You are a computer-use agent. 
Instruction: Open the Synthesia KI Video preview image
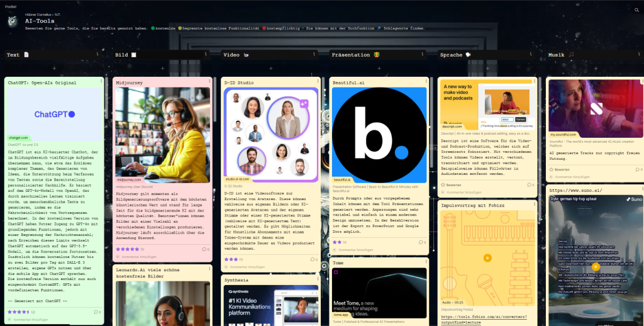click(x=271, y=305)
